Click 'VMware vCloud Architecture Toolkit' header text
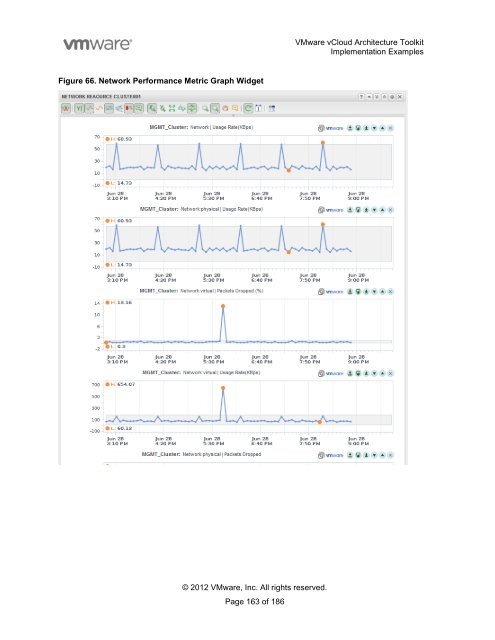The width and height of the screenshot is (495, 640). tap(359, 42)
